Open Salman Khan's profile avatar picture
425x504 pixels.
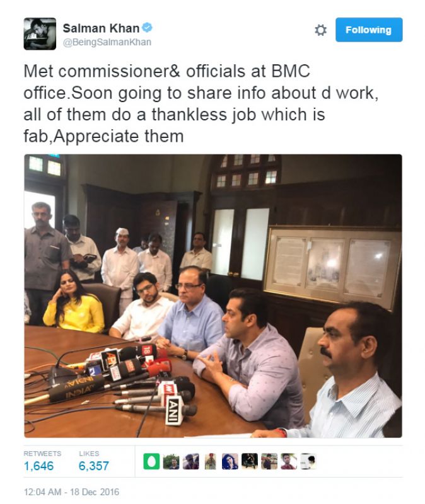pyautogui.click(x=40, y=34)
